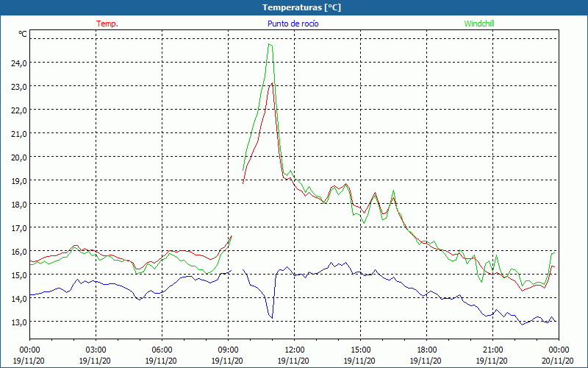This screenshot has height=368, width=588.
Task: Click the 16,0 y-axis value
Action: [19, 252]
